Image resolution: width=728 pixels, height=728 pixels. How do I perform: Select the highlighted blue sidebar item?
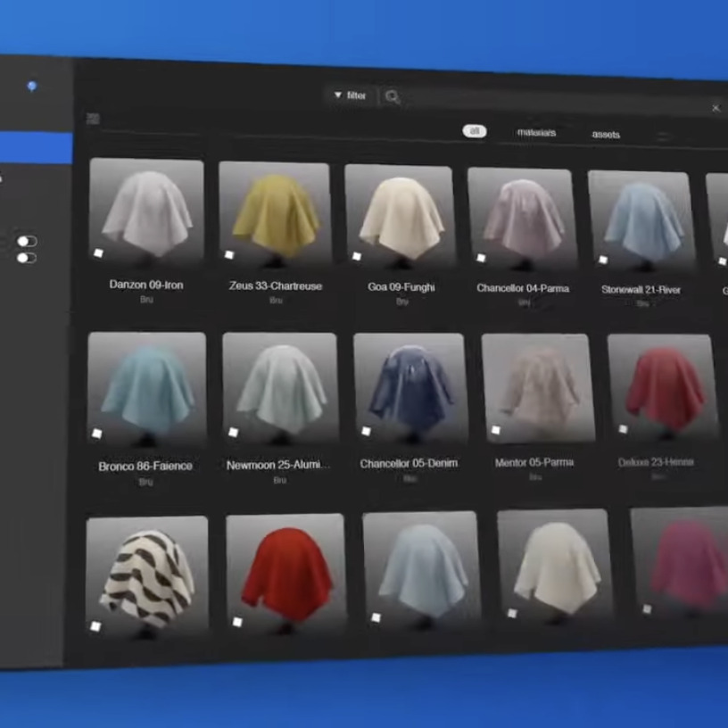coord(36,148)
